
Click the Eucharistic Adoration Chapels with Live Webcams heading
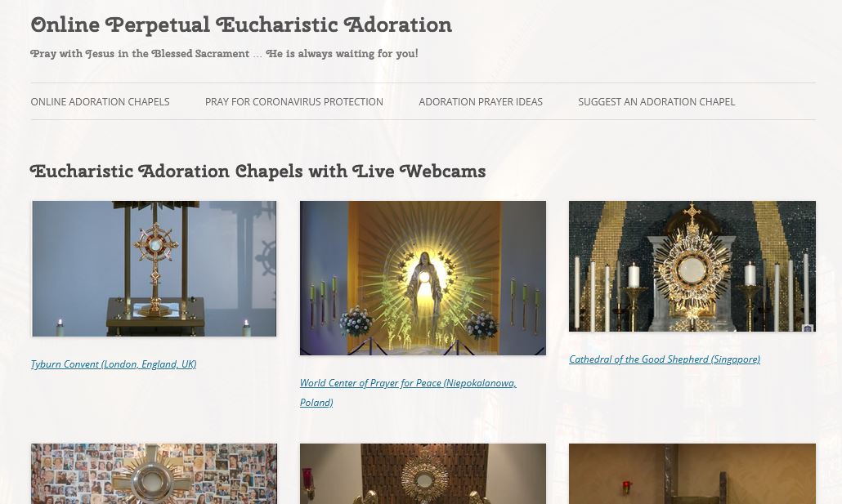pos(258,172)
